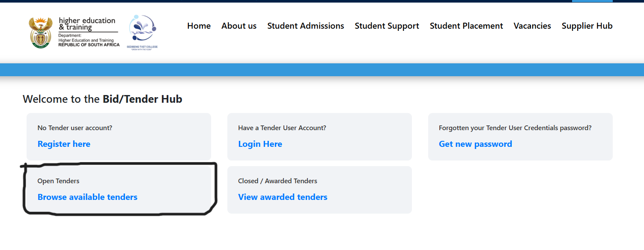
Task: Open the About us menu item
Action: (239, 26)
